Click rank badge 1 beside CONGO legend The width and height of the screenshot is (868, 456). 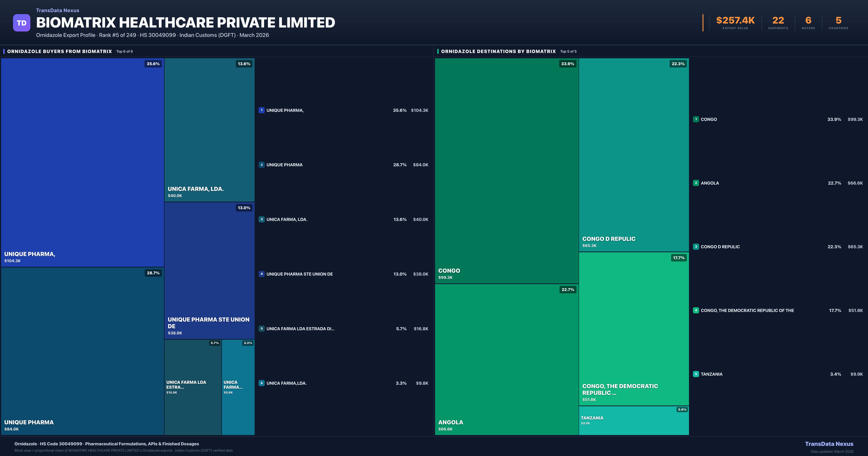point(696,119)
